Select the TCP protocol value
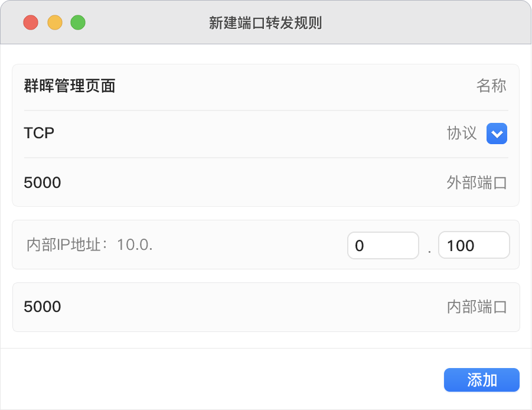The height and width of the screenshot is (410, 532). pyautogui.click(x=39, y=134)
